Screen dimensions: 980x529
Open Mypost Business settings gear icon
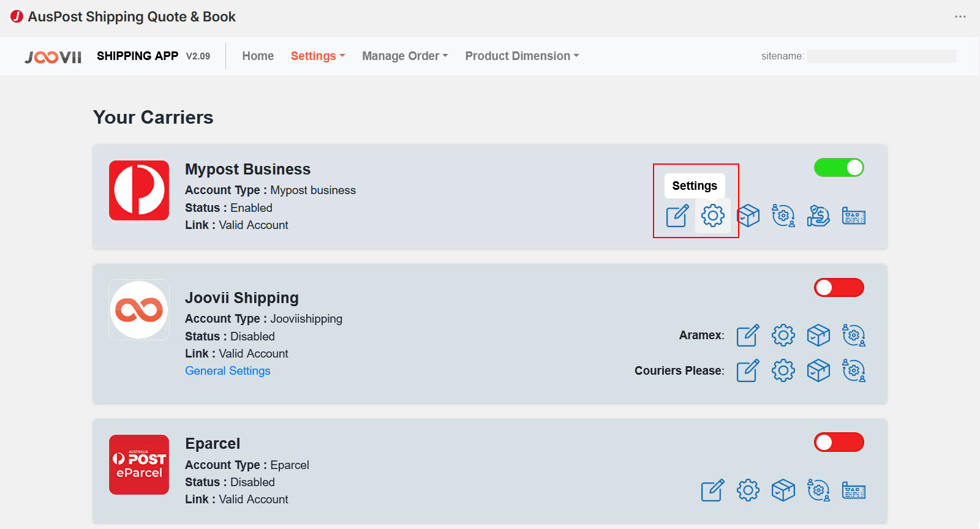[713, 216]
